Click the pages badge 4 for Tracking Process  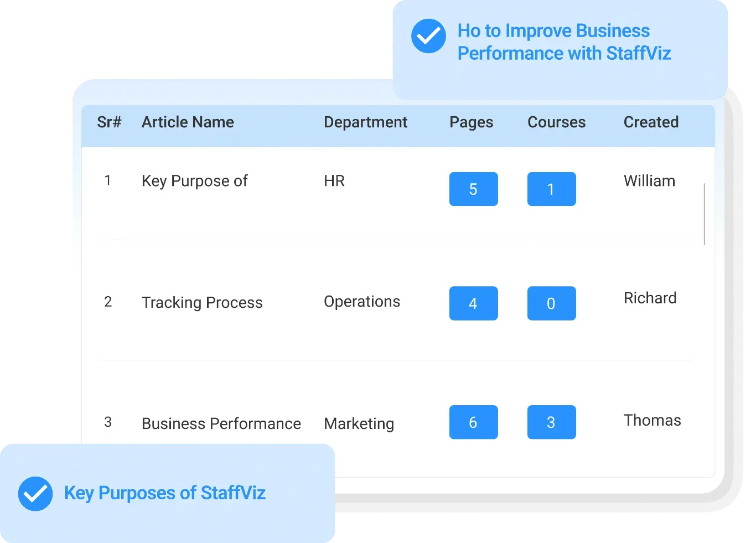pos(473,303)
